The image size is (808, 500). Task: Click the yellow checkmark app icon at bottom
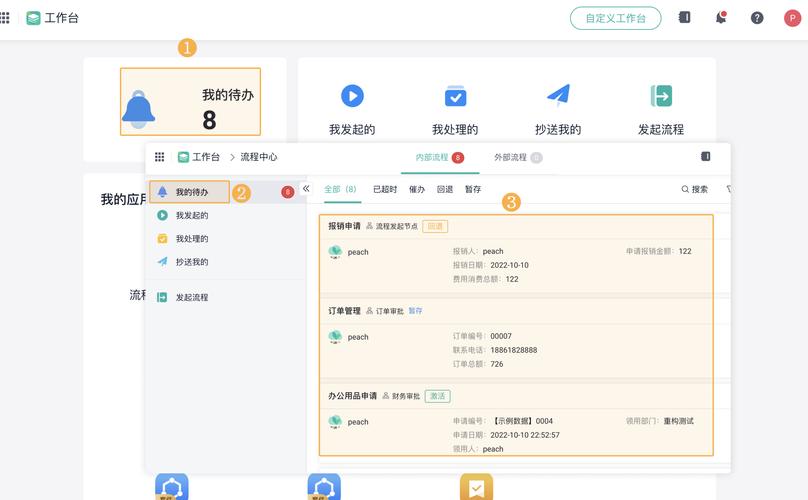(x=477, y=487)
